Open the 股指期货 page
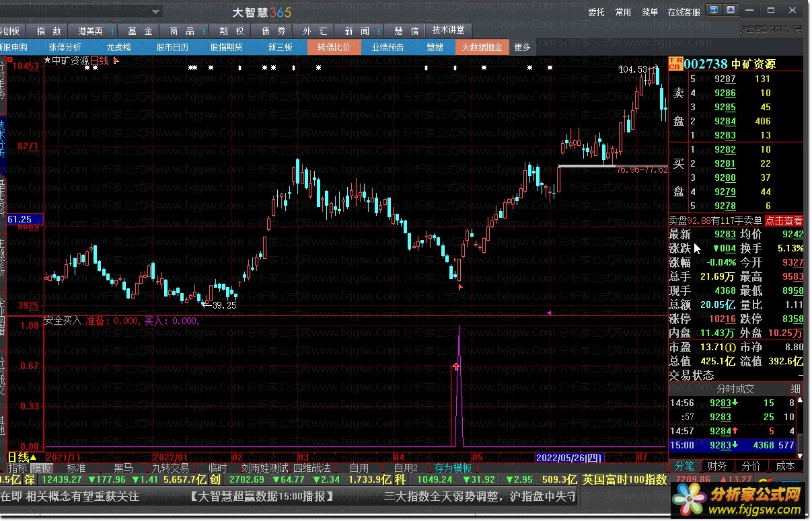This screenshot has height=521, width=812. (227, 47)
